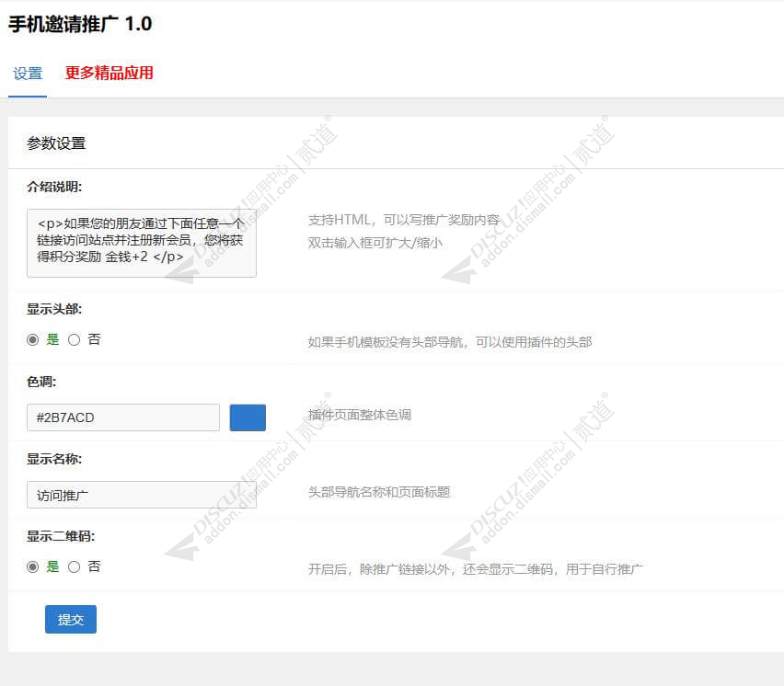Click the 介绍说明 textarea

tap(142, 243)
